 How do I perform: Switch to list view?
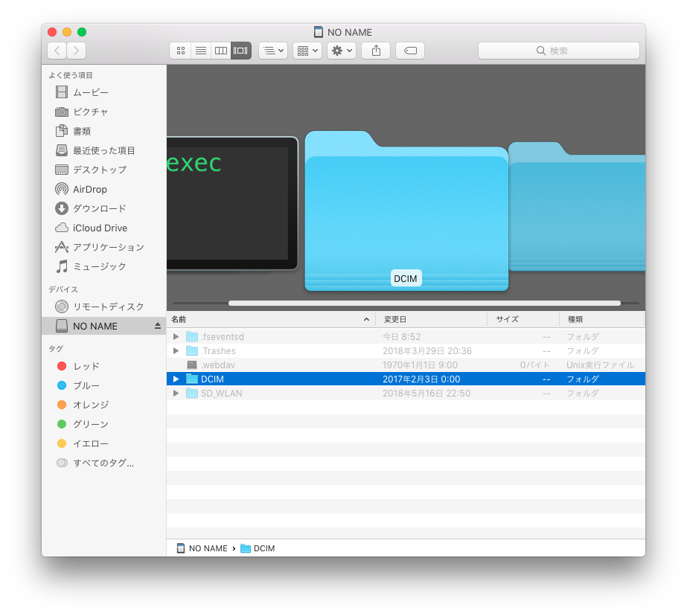click(201, 51)
